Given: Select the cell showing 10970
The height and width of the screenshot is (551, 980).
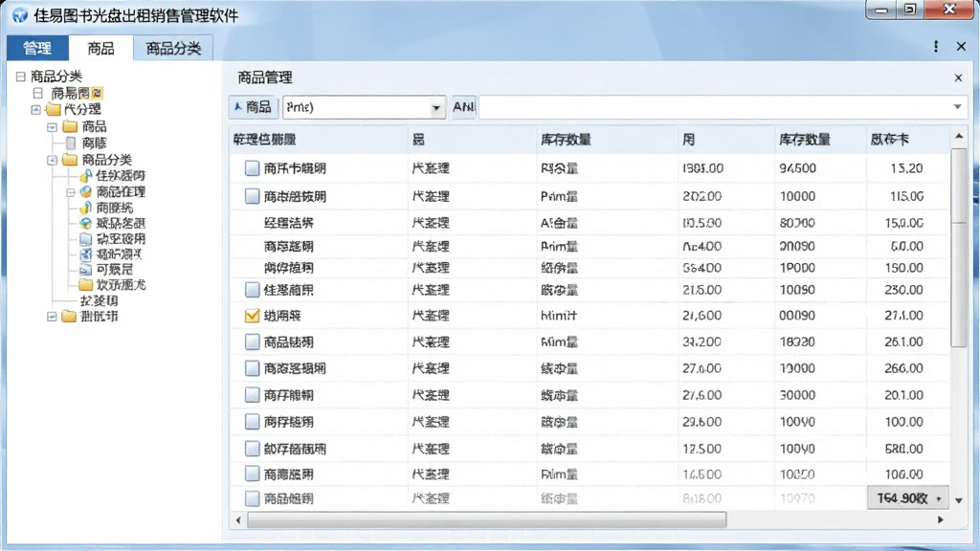Looking at the screenshot, I should (x=820, y=498).
